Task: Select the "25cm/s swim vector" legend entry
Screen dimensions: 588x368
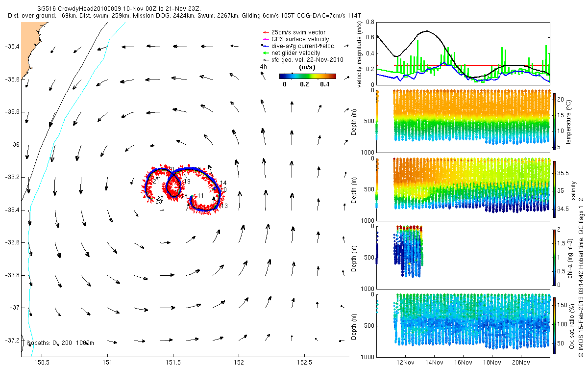Action: click(x=298, y=32)
